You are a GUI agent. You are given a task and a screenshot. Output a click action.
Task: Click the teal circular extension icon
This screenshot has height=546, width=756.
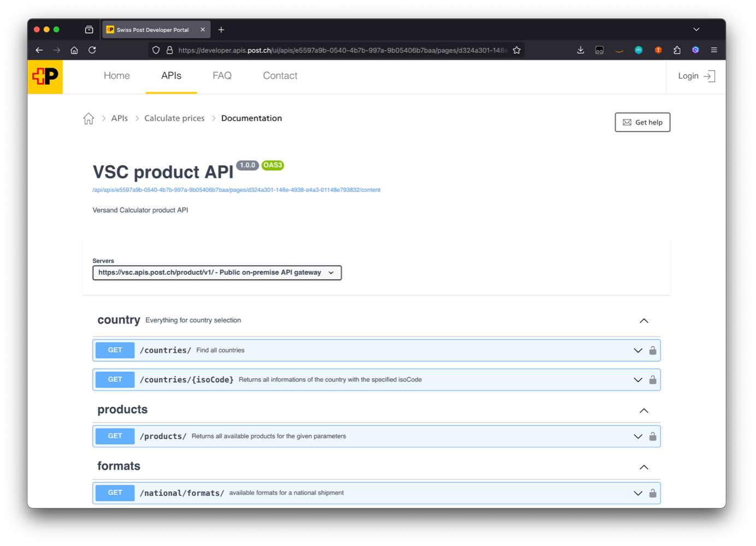pyautogui.click(x=639, y=50)
